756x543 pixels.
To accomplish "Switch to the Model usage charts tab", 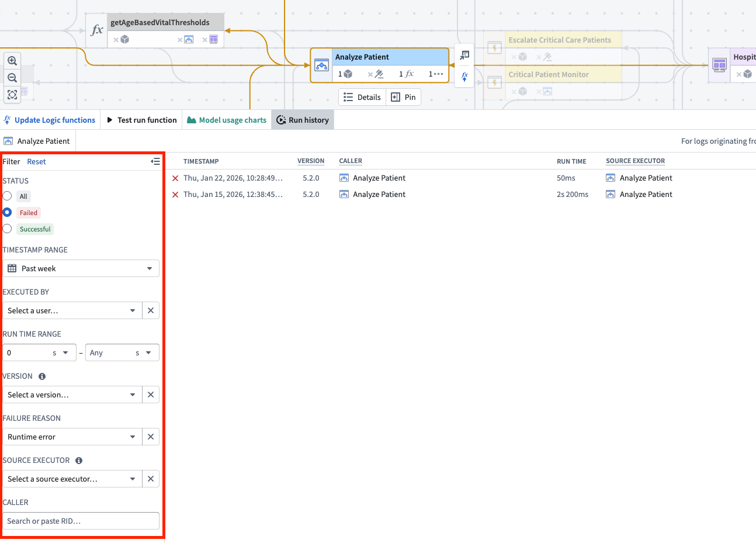I will coord(226,120).
